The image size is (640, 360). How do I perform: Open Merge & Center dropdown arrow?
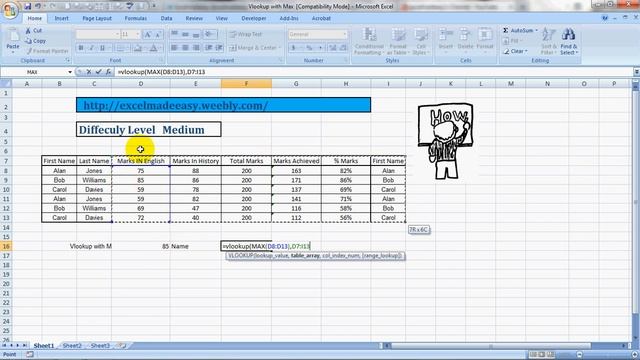point(280,48)
